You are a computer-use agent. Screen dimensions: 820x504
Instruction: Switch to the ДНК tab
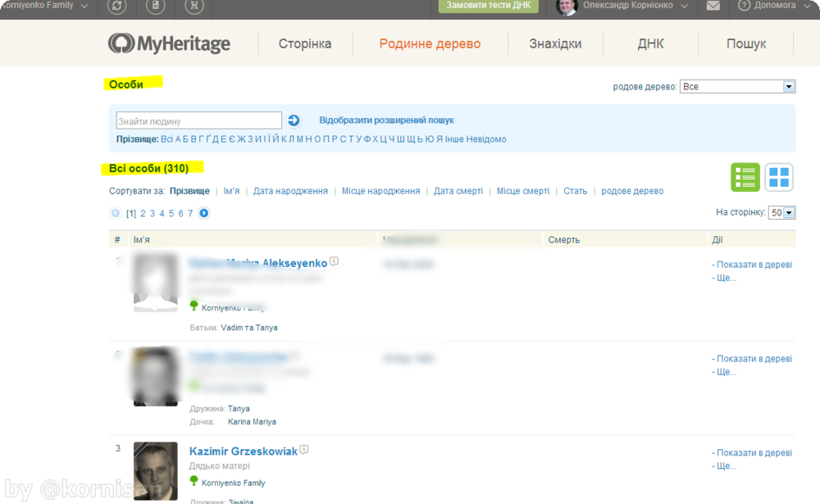point(650,43)
